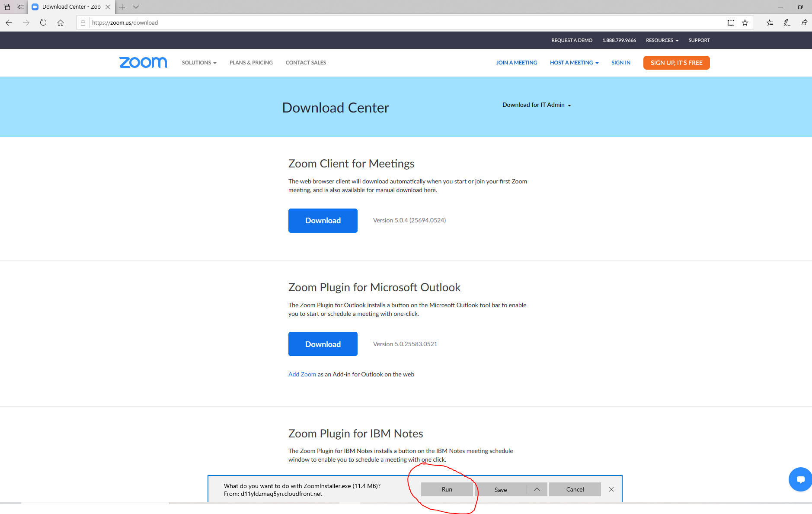The image size is (812, 514).
Task: Dismiss the download prompt bar X
Action: pyautogui.click(x=611, y=489)
